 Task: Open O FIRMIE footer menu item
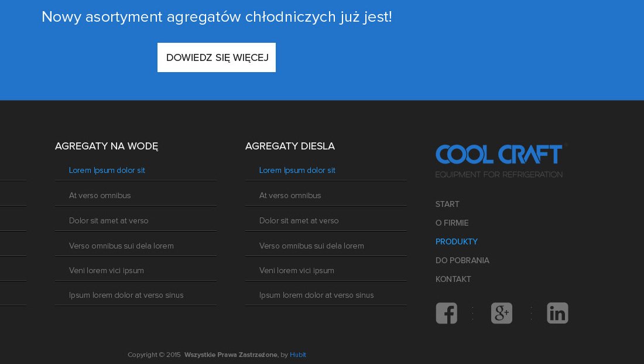click(452, 223)
